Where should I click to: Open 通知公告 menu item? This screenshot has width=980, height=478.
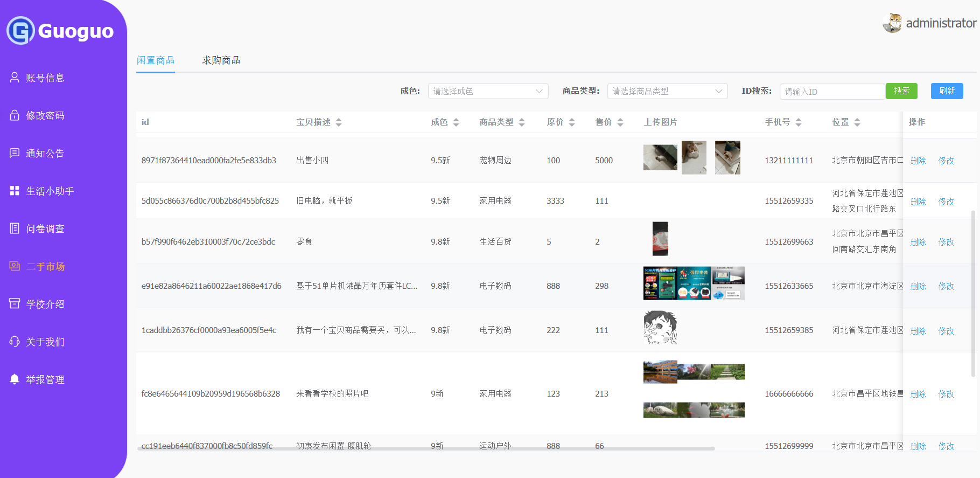point(45,153)
